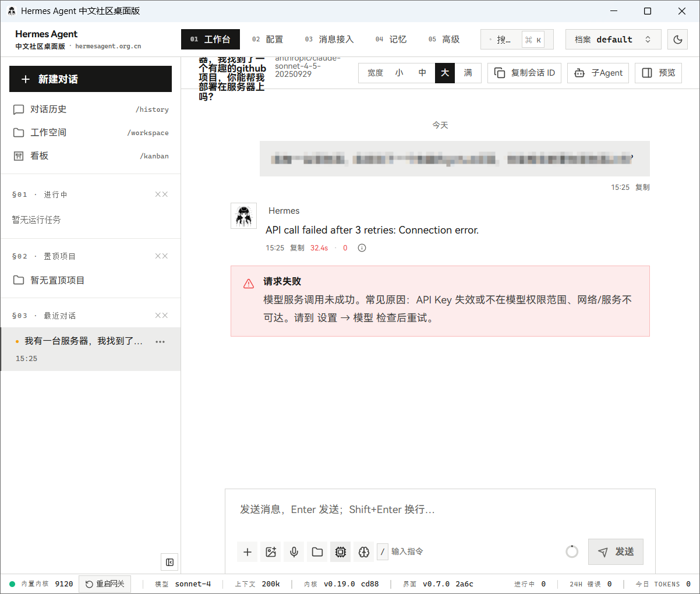Click the 模型 sonnet-4 status entry
The height and width of the screenshot is (594, 700).
183,584
